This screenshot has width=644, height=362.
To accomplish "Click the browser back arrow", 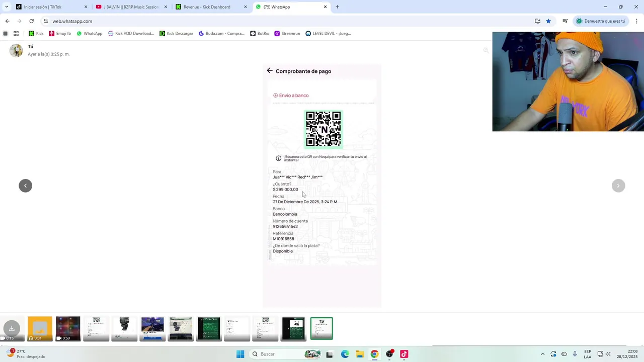I will [7, 21].
